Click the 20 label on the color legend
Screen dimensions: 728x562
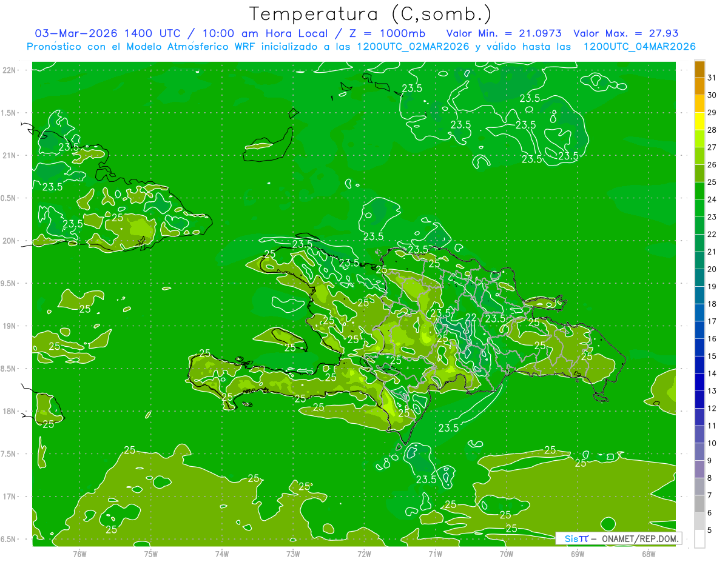tap(712, 269)
